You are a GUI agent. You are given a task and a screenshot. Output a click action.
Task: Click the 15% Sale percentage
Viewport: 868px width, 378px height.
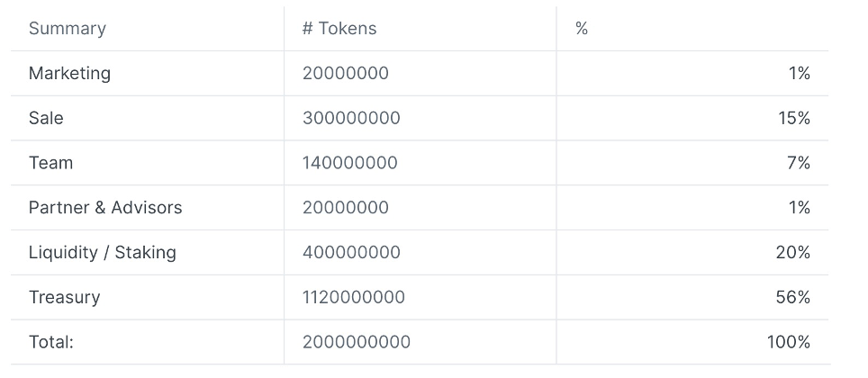click(x=794, y=118)
